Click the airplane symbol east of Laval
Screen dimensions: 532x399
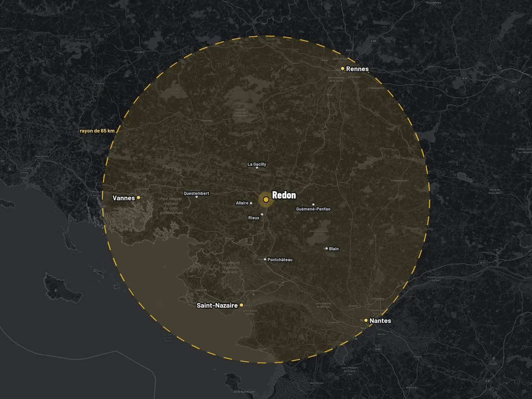[x=520, y=93]
